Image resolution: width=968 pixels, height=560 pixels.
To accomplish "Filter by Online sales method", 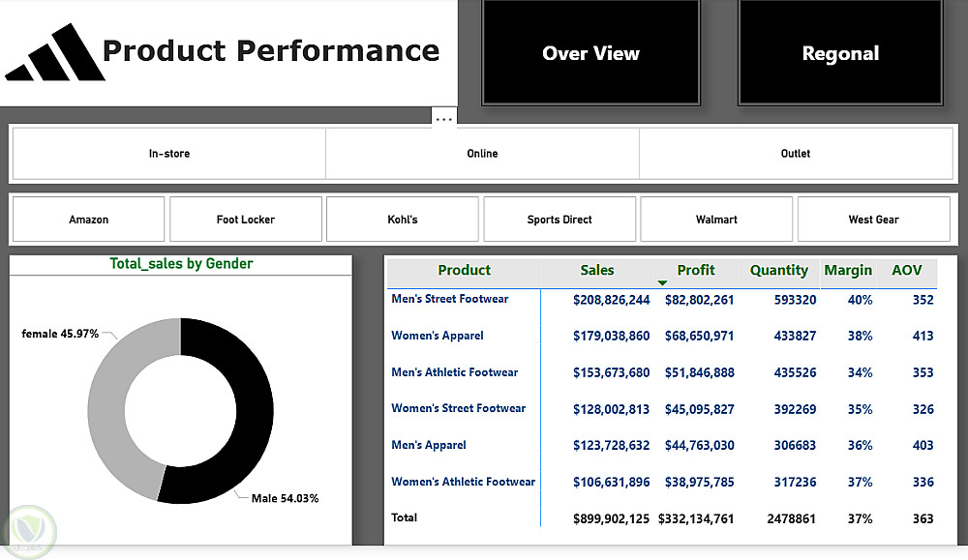I will point(482,154).
